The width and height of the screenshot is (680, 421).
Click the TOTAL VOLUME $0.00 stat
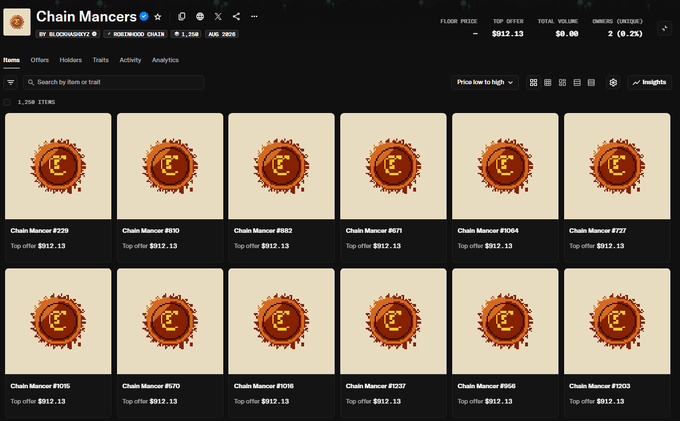pyautogui.click(x=558, y=27)
